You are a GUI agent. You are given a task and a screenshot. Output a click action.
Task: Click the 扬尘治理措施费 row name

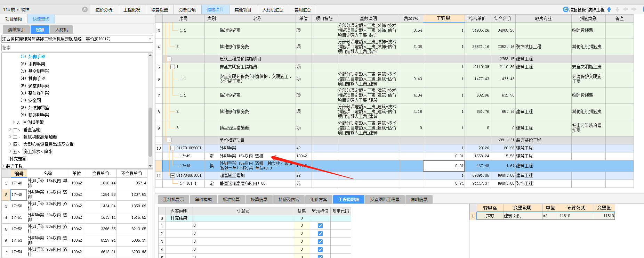[234, 128]
